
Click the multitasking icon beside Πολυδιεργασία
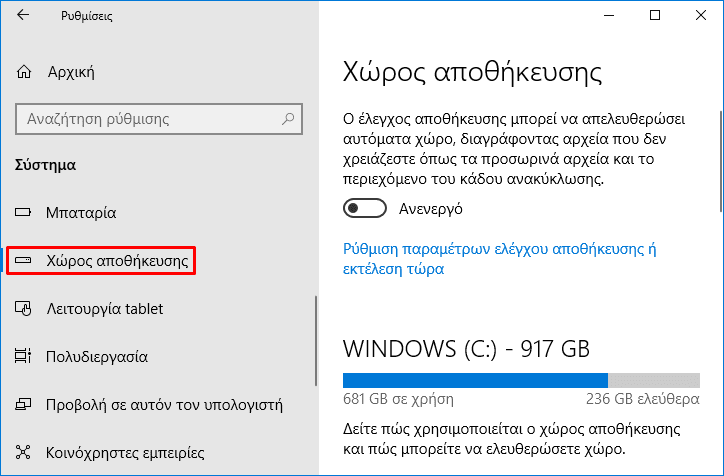click(23, 356)
